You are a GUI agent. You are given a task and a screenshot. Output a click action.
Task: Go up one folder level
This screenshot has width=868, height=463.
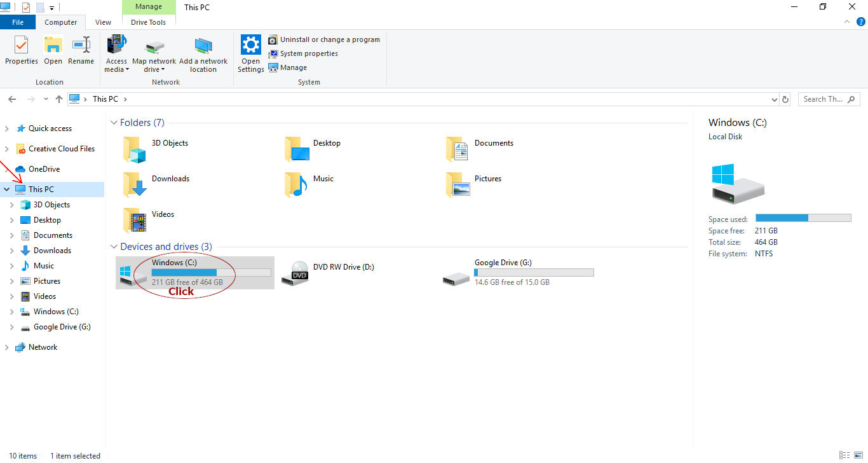(59, 99)
